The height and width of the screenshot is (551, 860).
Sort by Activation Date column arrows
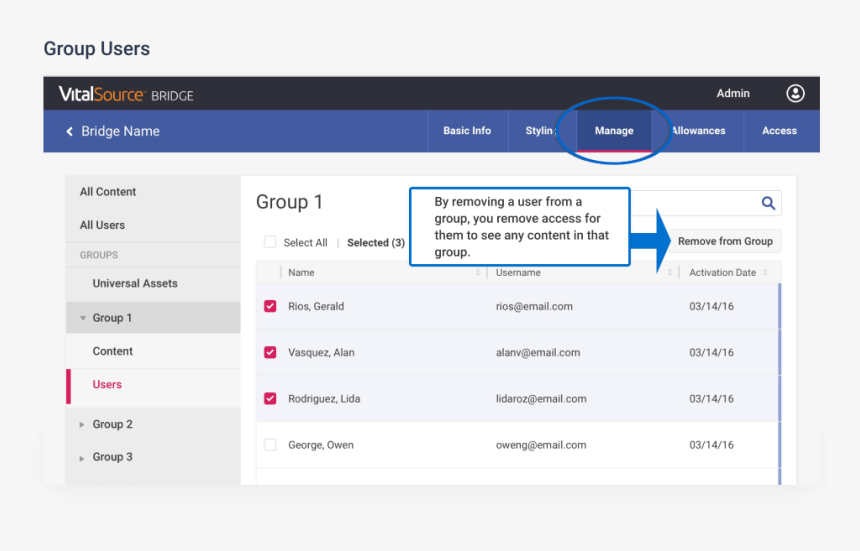pos(766,273)
